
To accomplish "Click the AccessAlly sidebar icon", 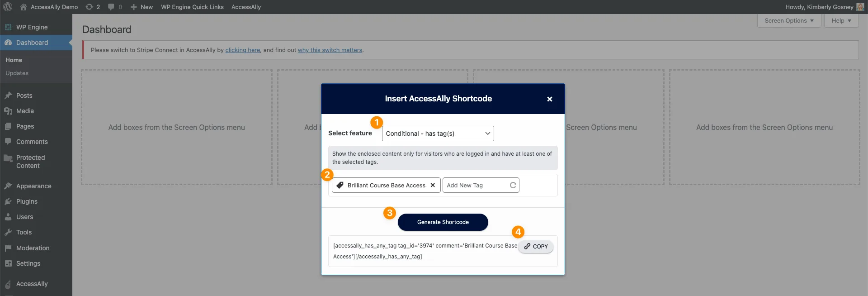I will click(x=8, y=284).
